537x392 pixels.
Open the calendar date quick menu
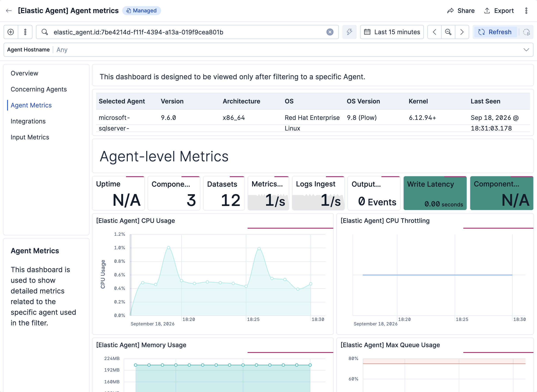tap(367, 32)
